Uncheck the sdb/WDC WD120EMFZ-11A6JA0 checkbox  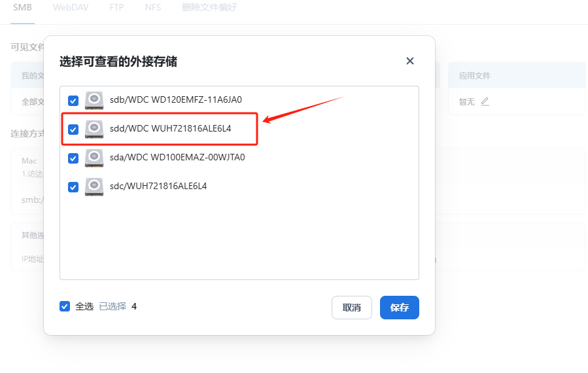73,101
